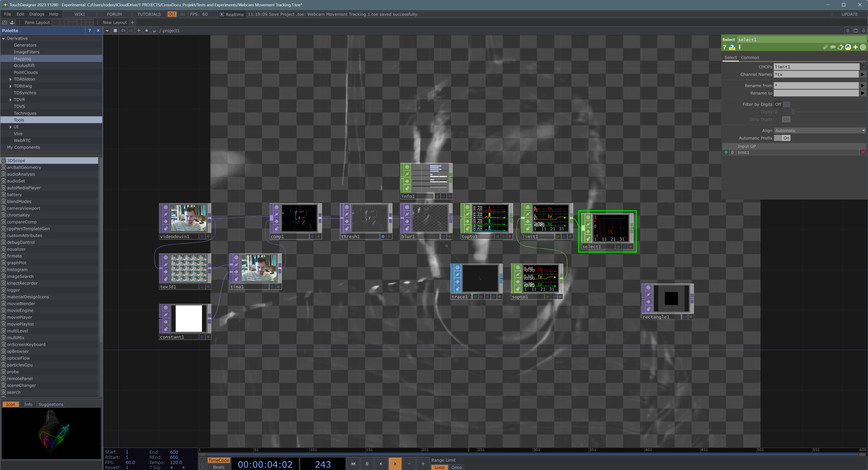Step forward one frame with plus button
Screen dimensions: 868x470
(x=423, y=464)
